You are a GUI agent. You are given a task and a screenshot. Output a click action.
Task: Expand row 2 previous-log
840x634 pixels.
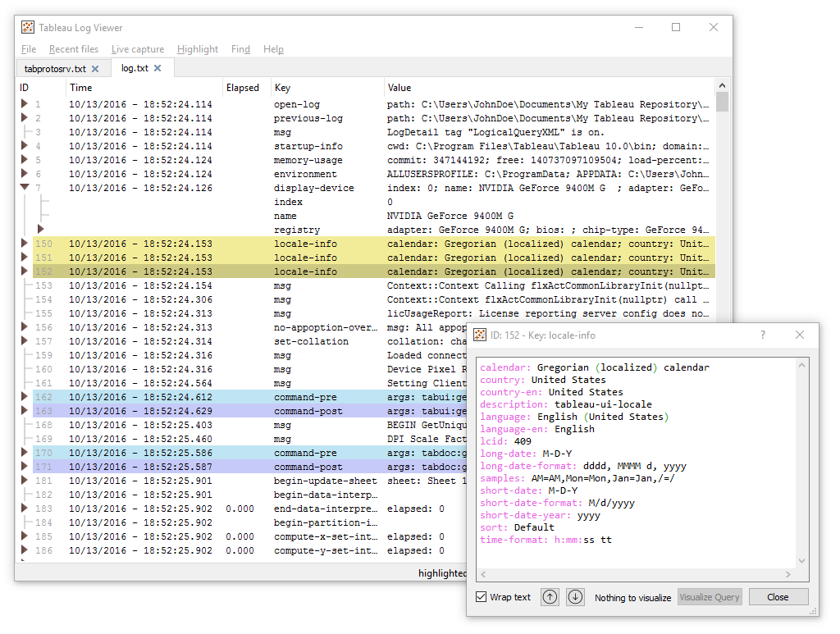[x=24, y=117]
